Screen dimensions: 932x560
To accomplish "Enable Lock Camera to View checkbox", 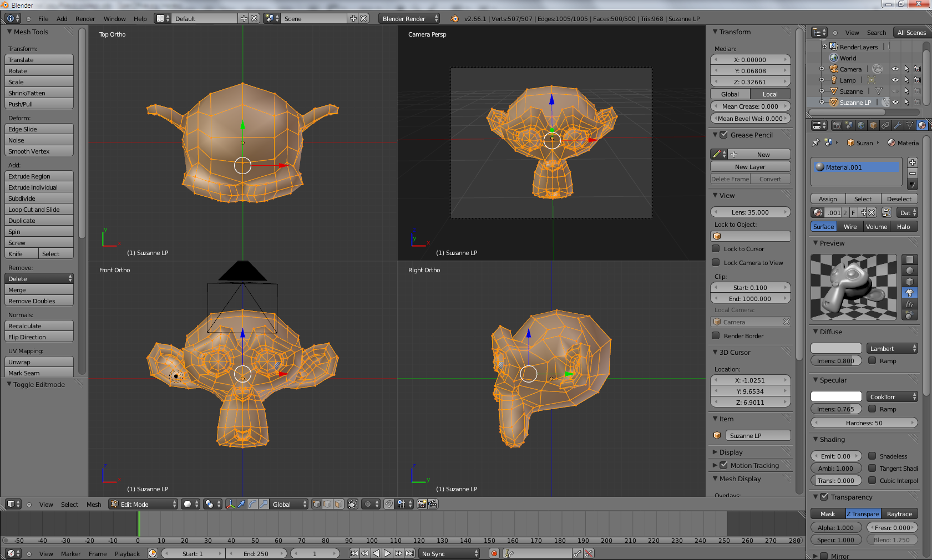I will click(x=716, y=263).
